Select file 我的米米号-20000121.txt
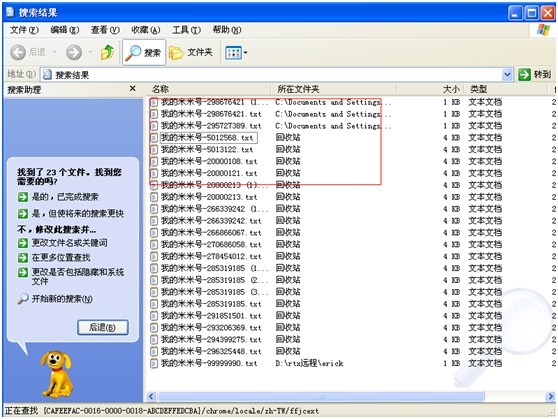Screen dimensions: 558x419 tap(209, 173)
